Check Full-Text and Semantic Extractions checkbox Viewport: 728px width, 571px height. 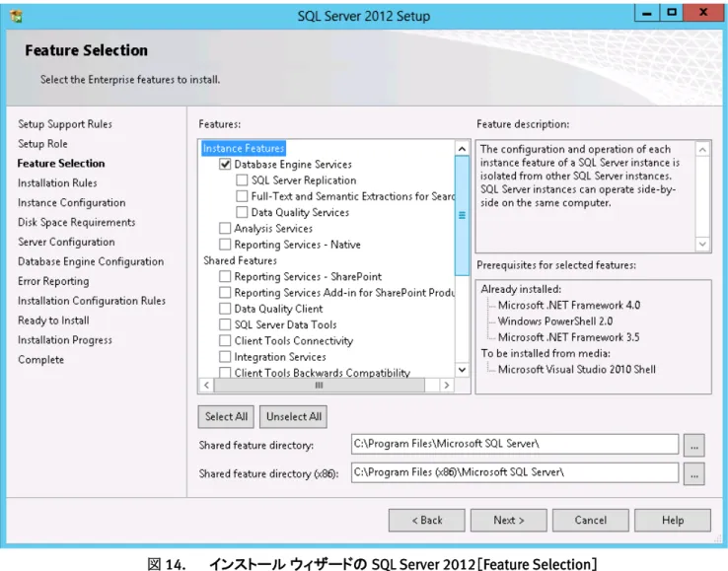coord(242,196)
